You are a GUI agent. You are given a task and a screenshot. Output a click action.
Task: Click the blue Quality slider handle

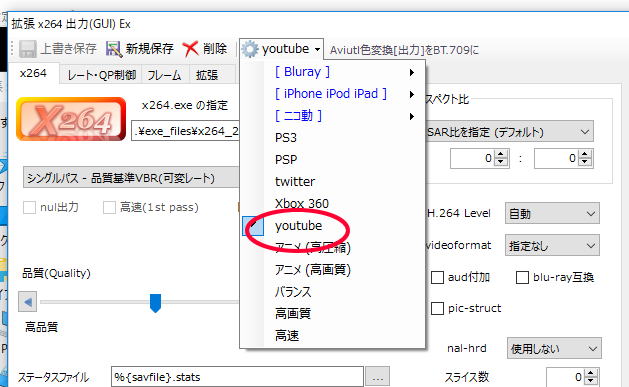[x=155, y=303]
